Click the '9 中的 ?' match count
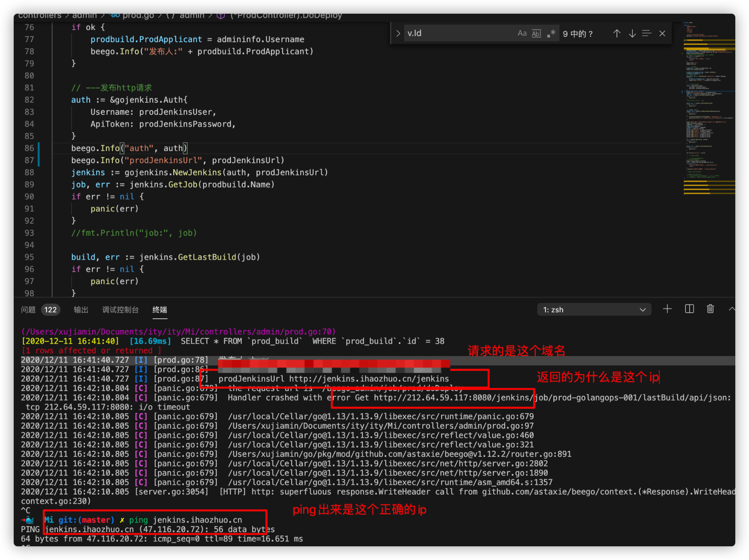The width and height of the screenshot is (749, 560). (577, 33)
